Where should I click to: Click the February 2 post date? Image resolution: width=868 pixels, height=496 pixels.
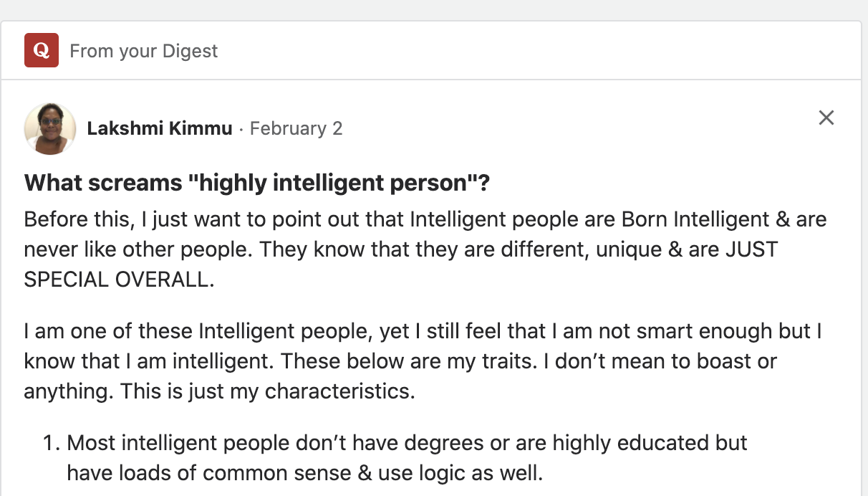(x=296, y=128)
